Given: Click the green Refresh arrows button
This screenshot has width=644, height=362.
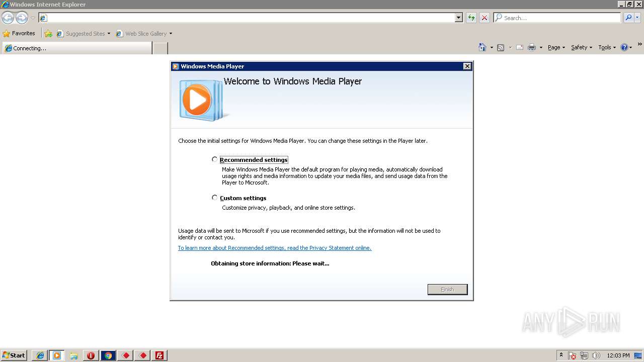Looking at the screenshot, I should pos(471,18).
